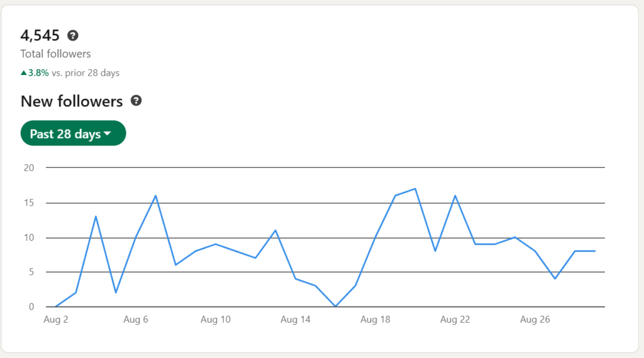Viewport: 644px width, 358px height.
Task: Select the Aug 26 axis label
Action: [x=535, y=320]
